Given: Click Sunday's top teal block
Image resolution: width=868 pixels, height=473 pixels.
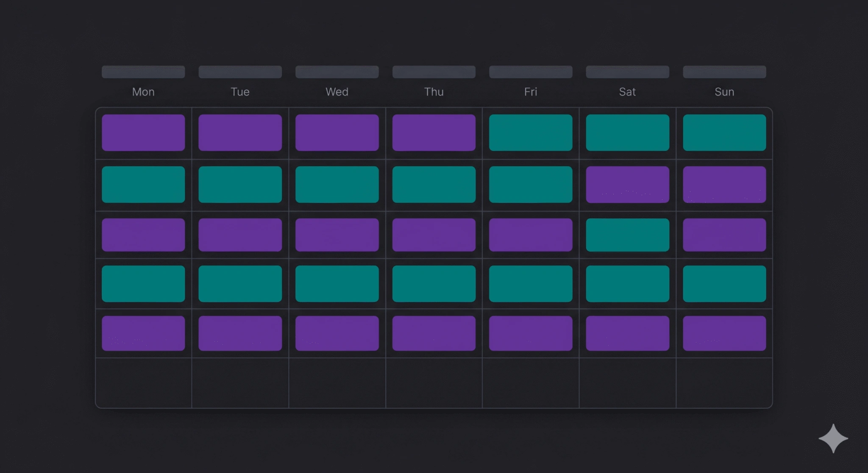Looking at the screenshot, I should click(x=724, y=133).
